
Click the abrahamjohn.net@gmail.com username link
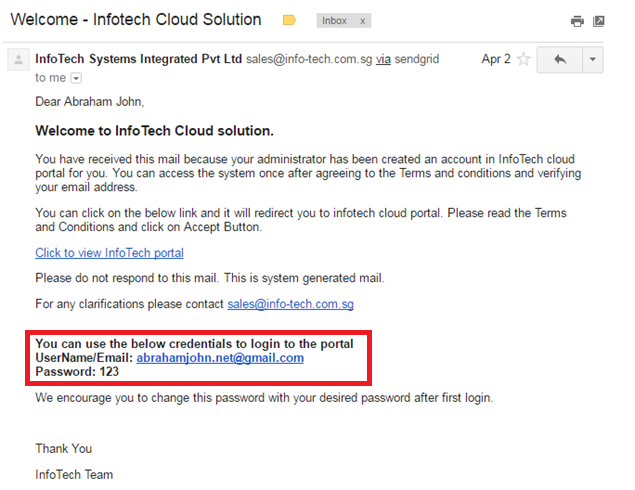(x=220, y=358)
